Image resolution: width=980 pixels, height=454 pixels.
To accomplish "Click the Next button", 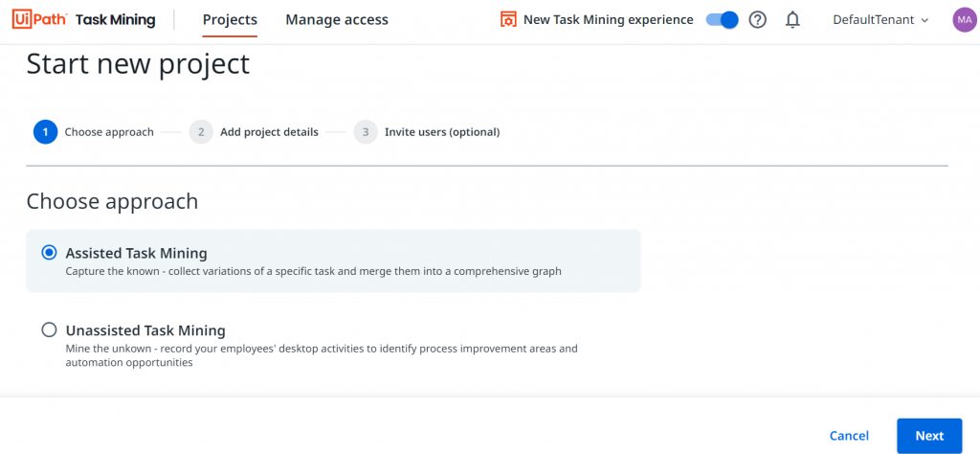I will tap(929, 436).
